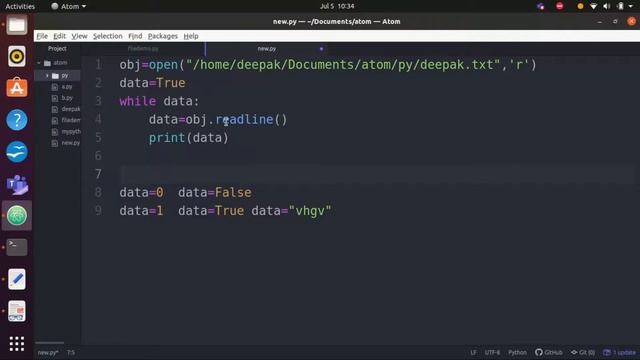Open the Git (0) panel from status bar
Image resolution: width=640 pixels, height=360 pixels.
(583, 353)
